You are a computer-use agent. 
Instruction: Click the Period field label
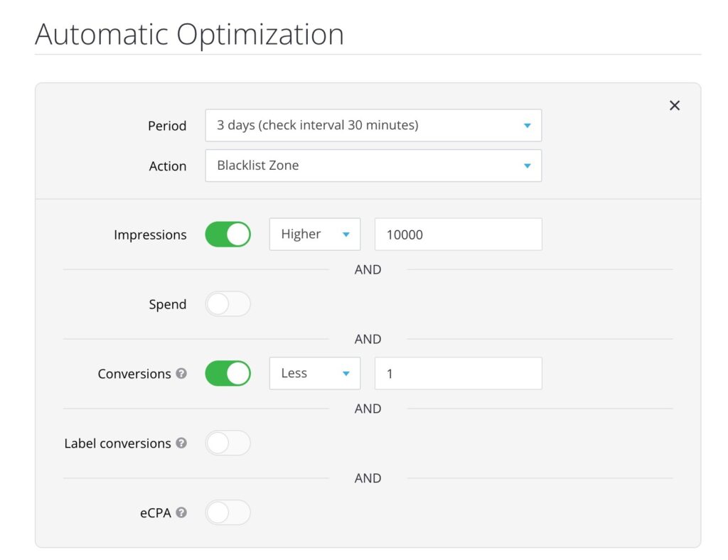coord(167,126)
